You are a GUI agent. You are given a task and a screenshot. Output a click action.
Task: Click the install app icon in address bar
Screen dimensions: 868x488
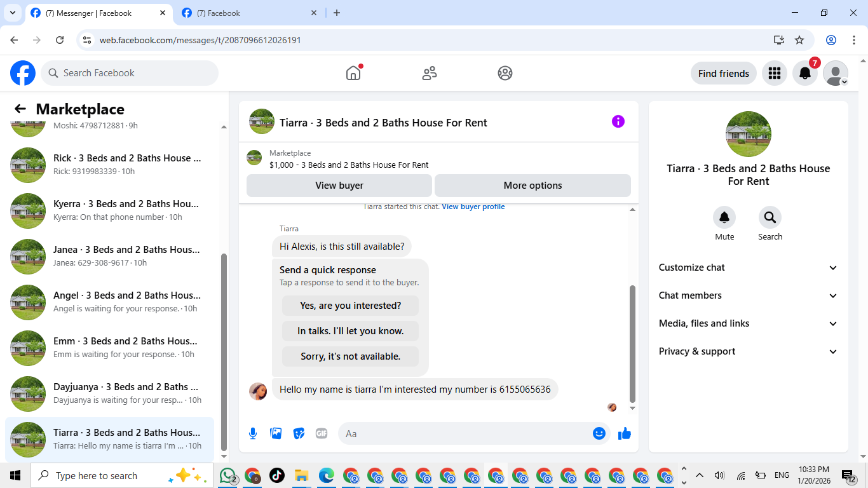click(x=779, y=40)
